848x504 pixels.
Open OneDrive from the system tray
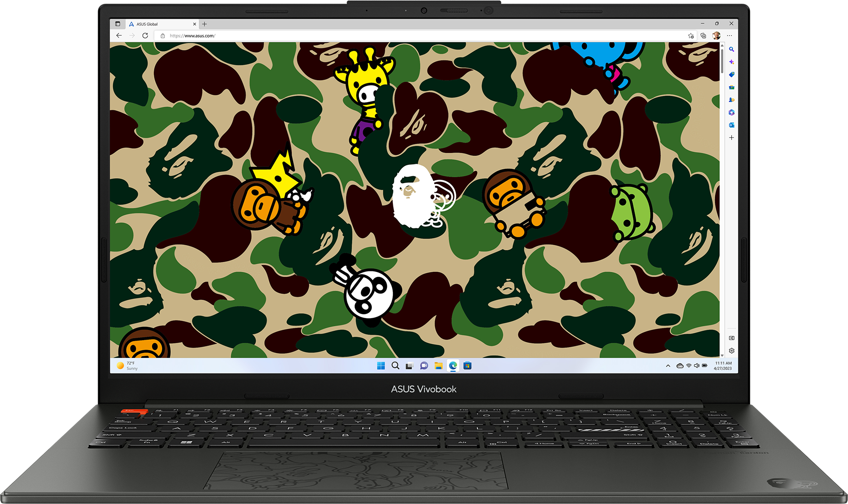click(x=680, y=366)
